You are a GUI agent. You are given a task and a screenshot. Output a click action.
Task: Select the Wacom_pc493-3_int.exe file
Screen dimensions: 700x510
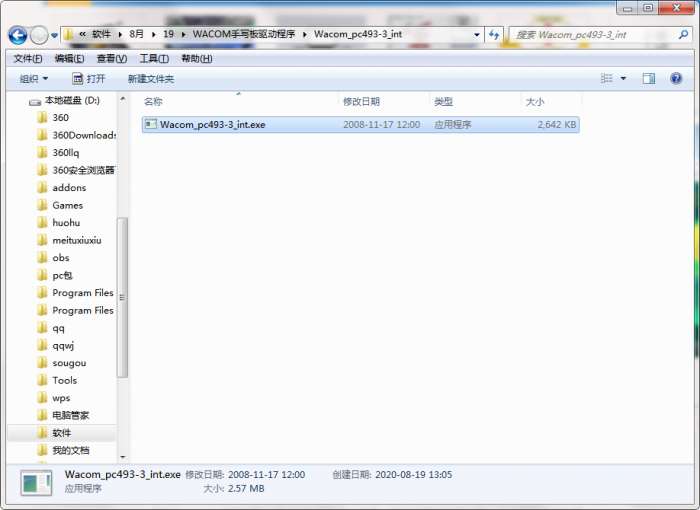[361, 125]
